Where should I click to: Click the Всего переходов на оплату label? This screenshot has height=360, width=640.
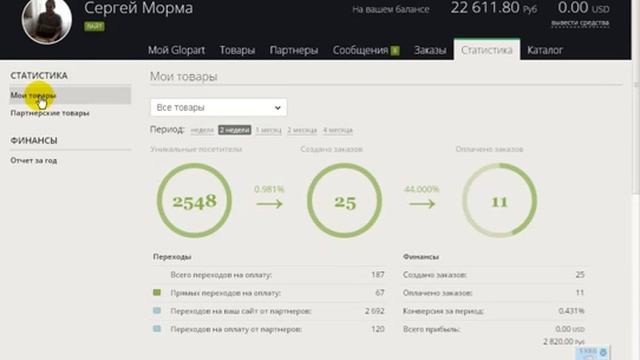click(x=221, y=275)
